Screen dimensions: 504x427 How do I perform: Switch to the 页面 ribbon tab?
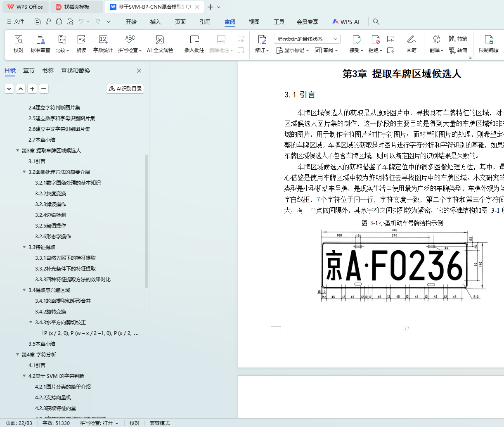click(180, 22)
